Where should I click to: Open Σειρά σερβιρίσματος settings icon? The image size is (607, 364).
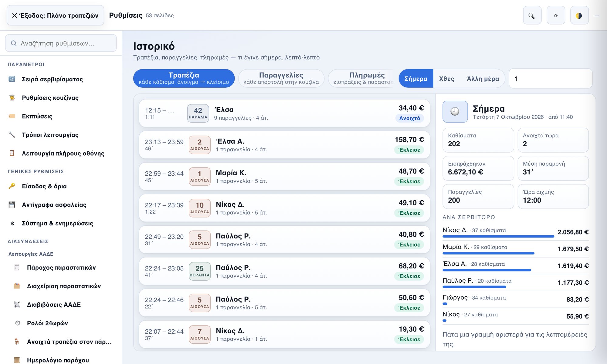coord(12,79)
